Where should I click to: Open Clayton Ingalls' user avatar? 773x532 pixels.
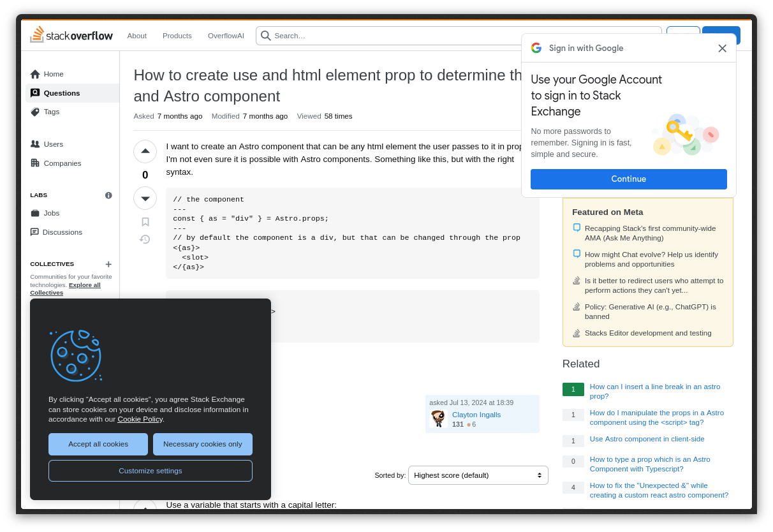[x=438, y=418]
